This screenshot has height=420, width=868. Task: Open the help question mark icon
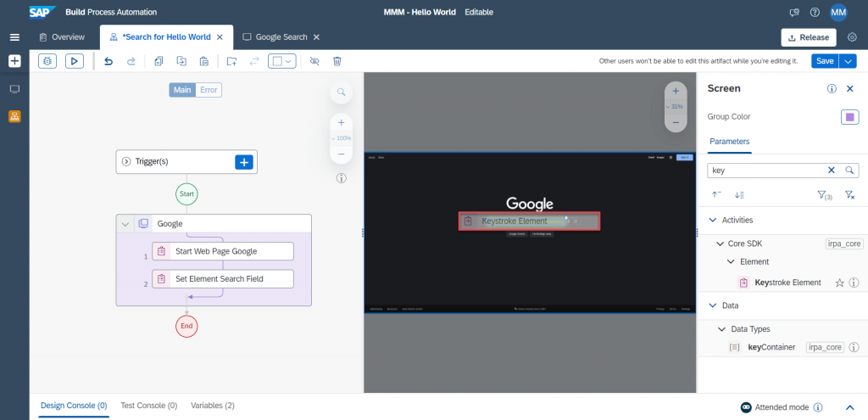point(815,12)
